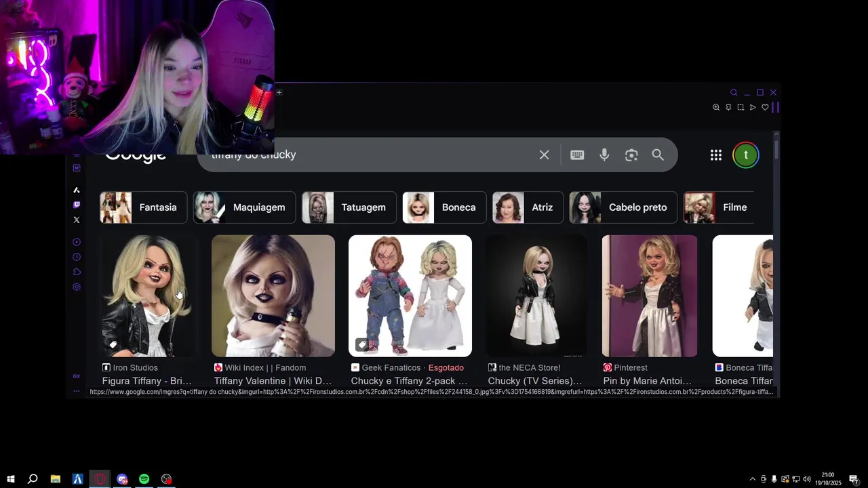Bookmark page with the heart icon
The image size is (868, 488).
(765, 107)
